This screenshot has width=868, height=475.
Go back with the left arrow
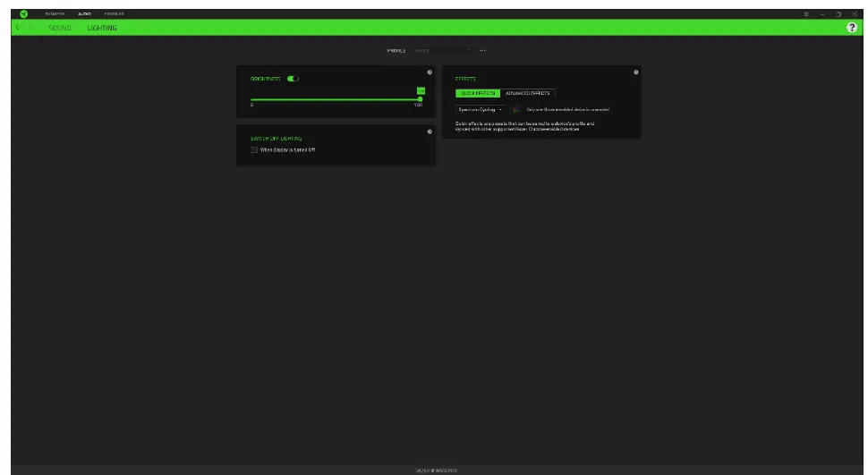pos(18,27)
